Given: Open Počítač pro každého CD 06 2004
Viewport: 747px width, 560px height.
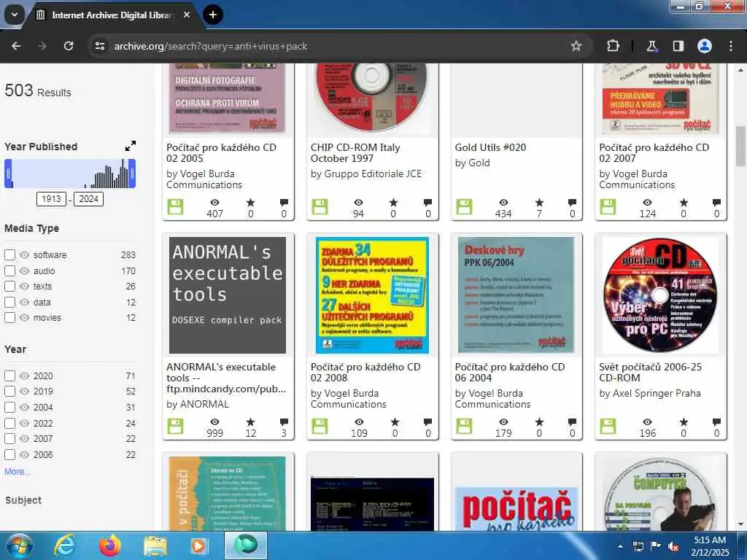Looking at the screenshot, I should [510, 373].
